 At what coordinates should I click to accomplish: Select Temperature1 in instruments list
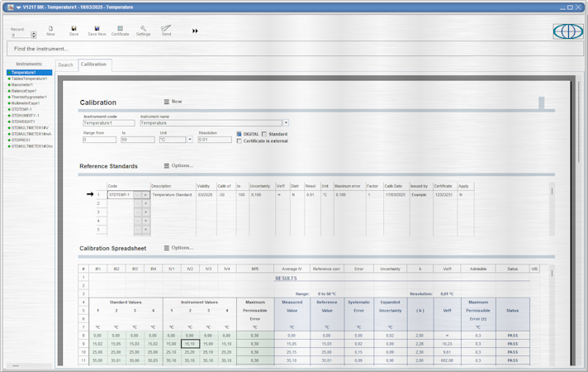click(x=29, y=73)
